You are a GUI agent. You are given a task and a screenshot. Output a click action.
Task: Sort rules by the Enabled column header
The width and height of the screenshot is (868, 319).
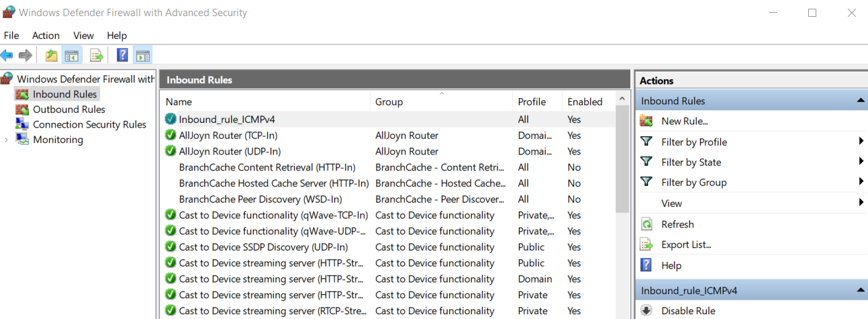pos(585,102)
